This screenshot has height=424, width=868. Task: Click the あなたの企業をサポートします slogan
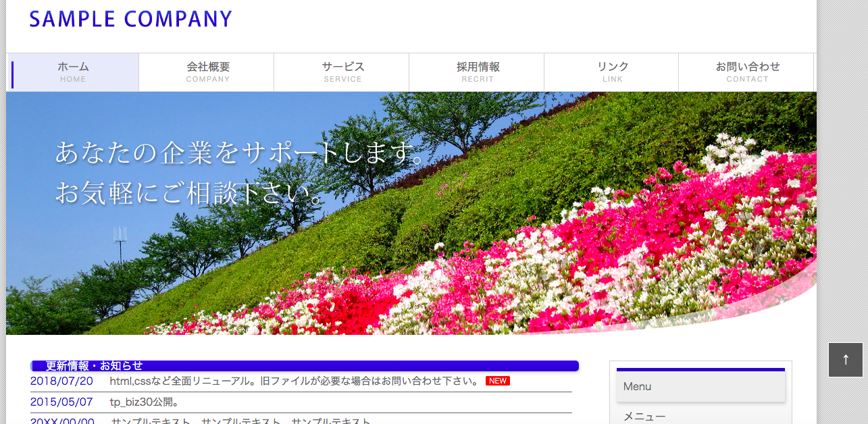tap(240, 153)
